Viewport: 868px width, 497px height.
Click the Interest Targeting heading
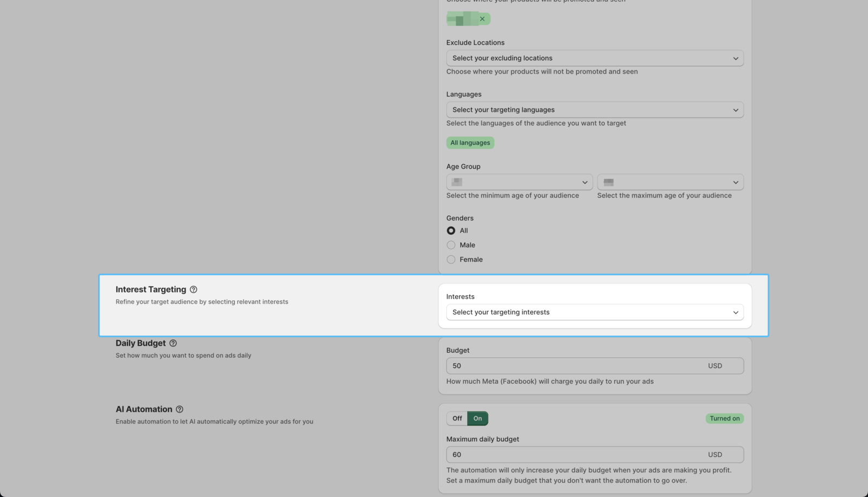(x=151, y=289)
